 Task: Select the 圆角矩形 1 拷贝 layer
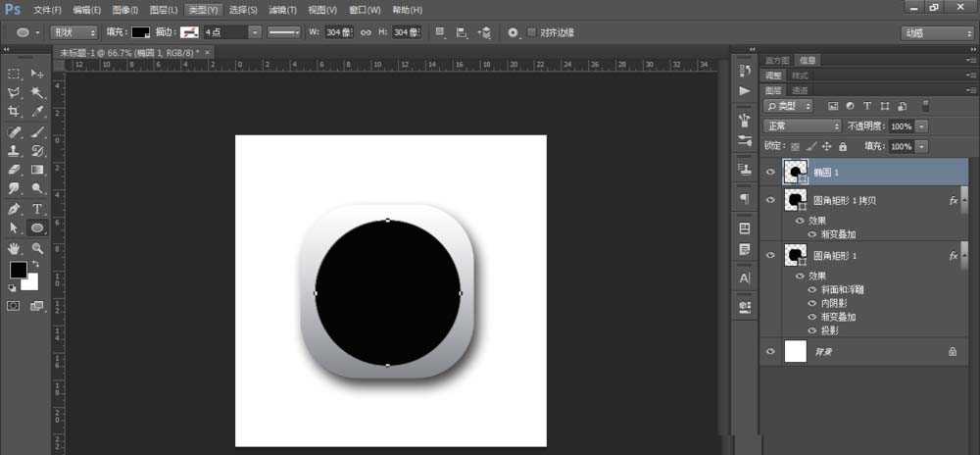tap(844, 200)
